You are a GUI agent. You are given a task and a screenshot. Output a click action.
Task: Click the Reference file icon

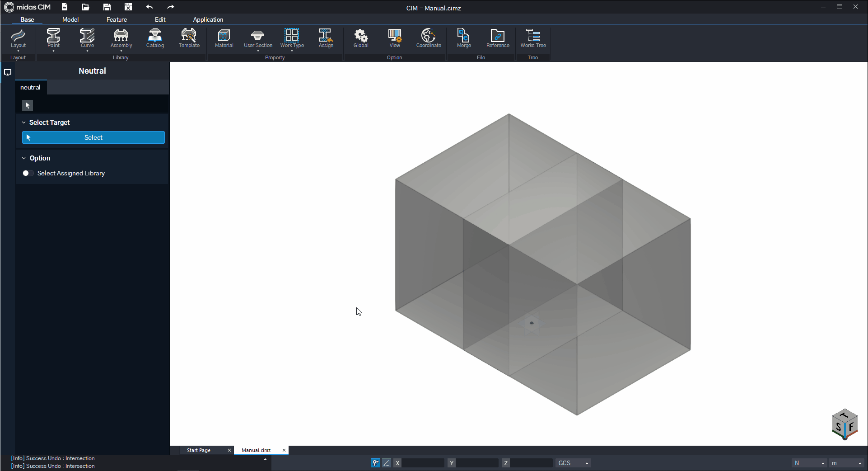[498, 38]
